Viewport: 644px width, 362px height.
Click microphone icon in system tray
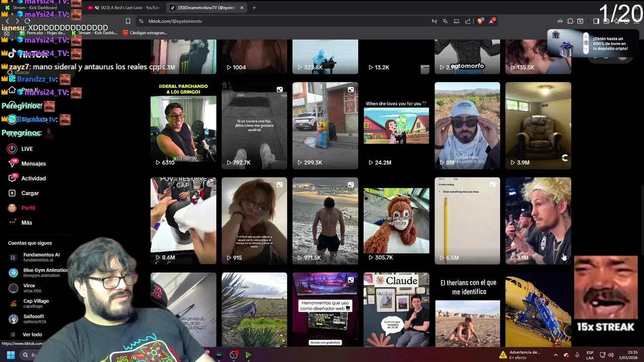tap(577, 355)
